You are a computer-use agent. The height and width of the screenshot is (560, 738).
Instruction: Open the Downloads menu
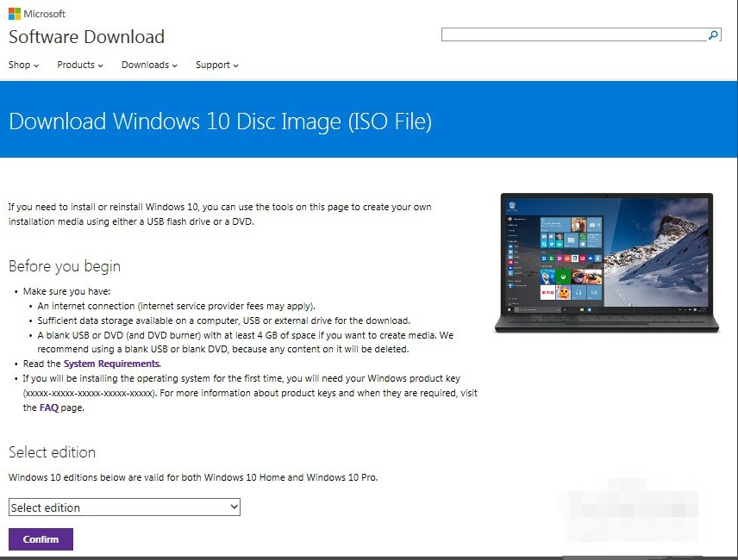coord(145,65)
